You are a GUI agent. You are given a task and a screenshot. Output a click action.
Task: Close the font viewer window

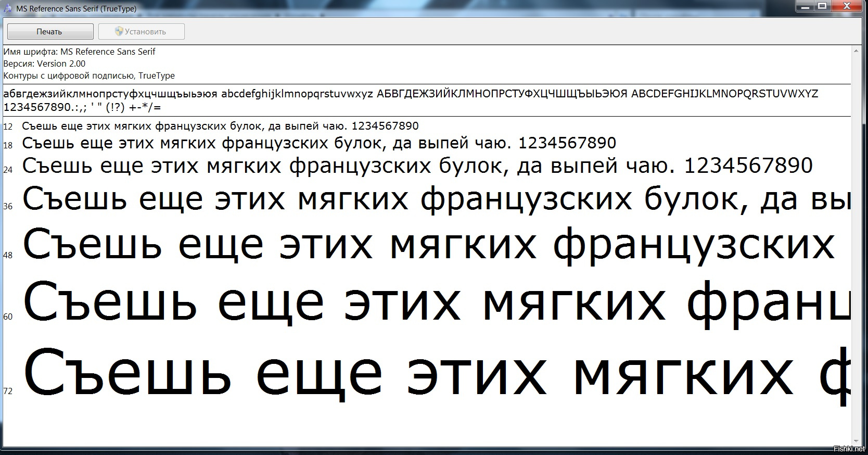846,6
